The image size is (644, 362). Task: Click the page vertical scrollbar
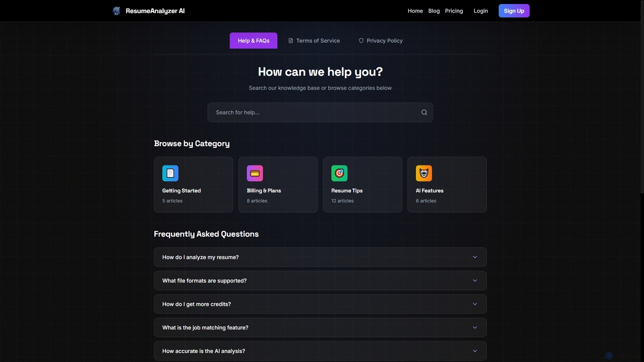[x=641, y=96]
